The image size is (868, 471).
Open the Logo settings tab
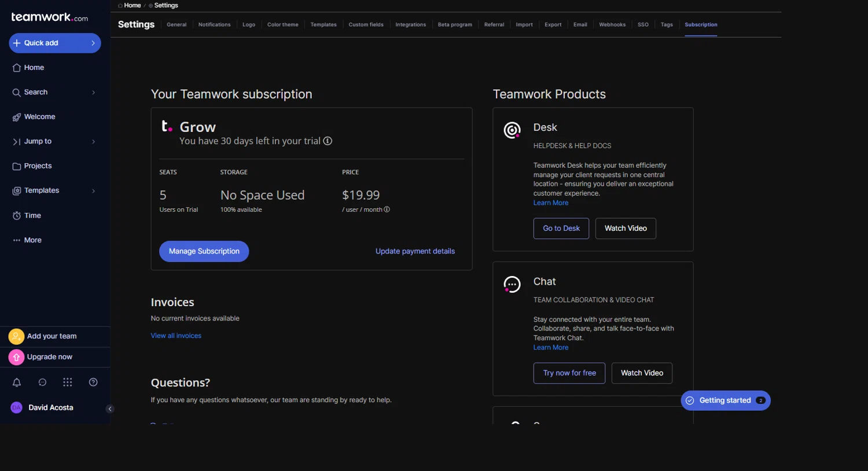249,25
